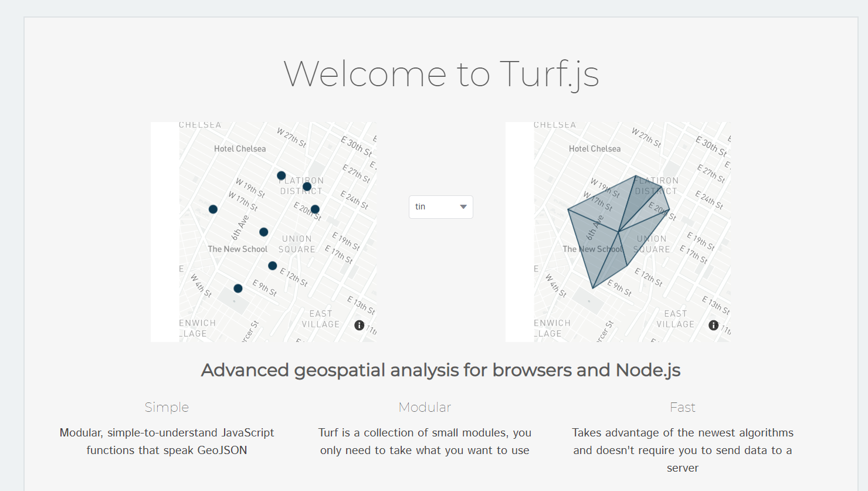Open the tin function dropdown

[441, 206]
